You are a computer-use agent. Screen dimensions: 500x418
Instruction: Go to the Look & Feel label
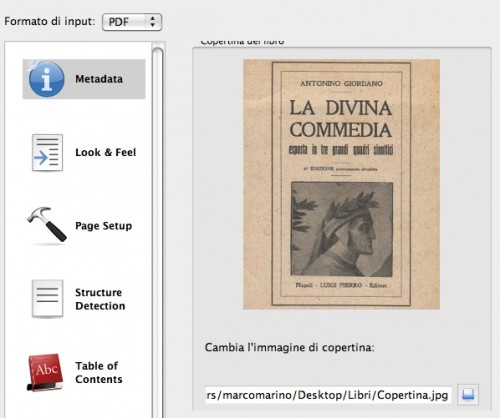tap(106, 152)
